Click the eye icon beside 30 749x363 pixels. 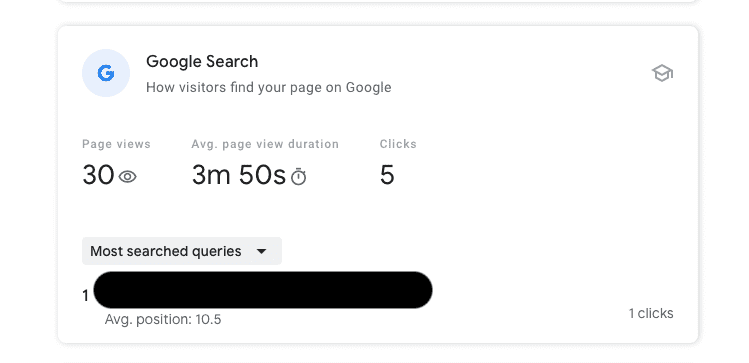(x=128, y=177)
